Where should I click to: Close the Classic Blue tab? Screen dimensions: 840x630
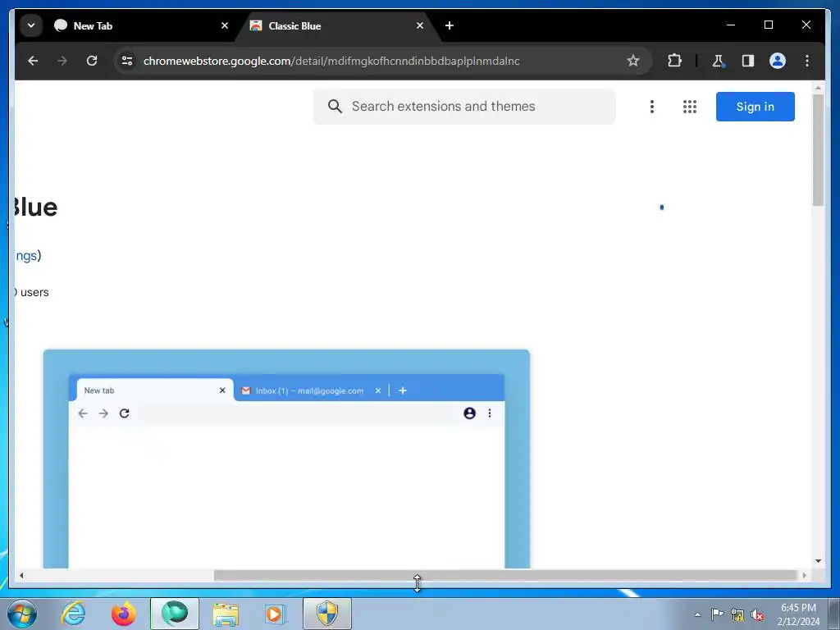420,25
